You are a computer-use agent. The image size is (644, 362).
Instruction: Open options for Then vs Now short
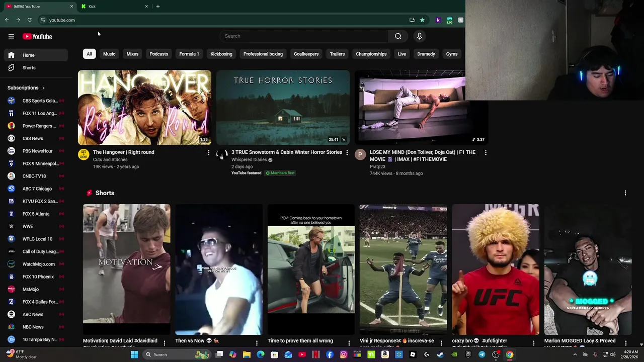coord(257,343)
